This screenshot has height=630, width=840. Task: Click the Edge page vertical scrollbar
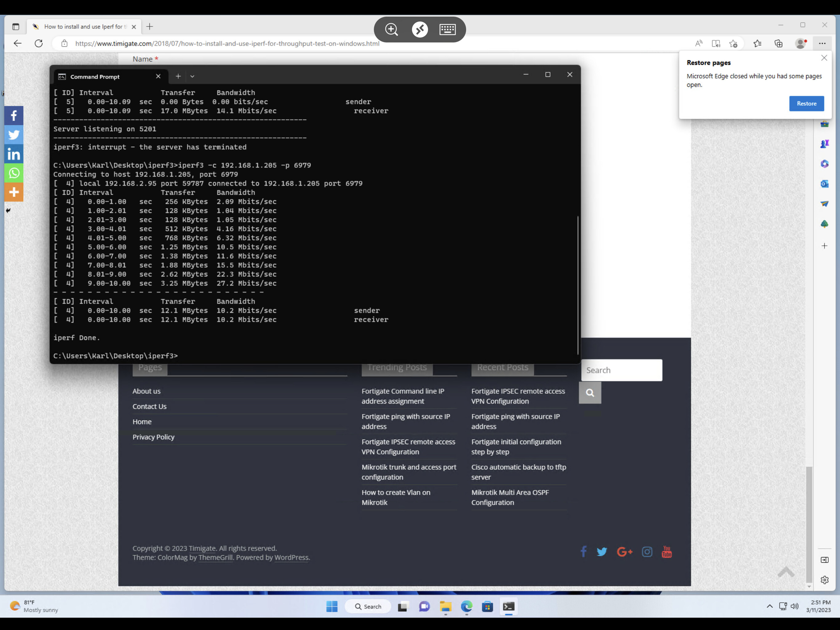click(809, 524)
